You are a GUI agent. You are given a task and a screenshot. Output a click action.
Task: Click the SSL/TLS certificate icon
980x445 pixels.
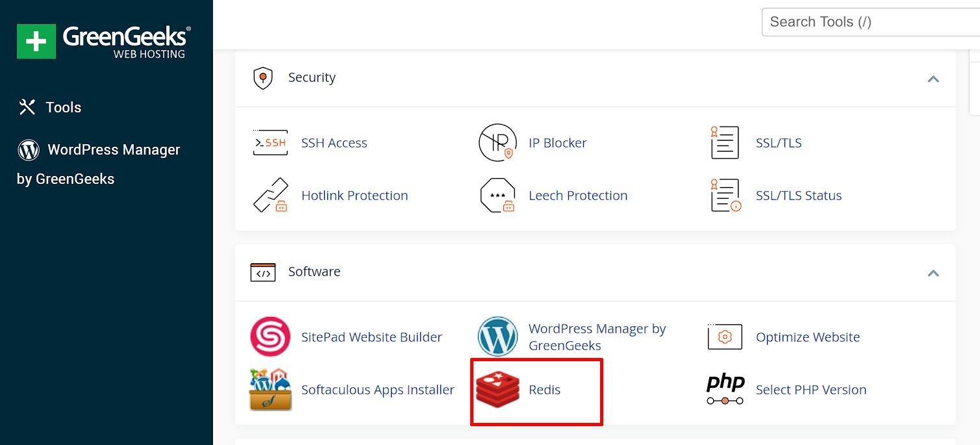click(725, 143)
